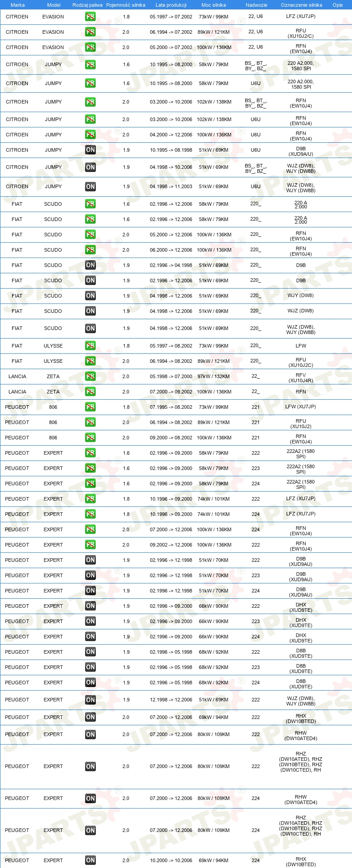Select production dates 10.1995 -> 08.1998
Image resolution: width=352 pixels, height=868 pixels.
(x=171, y=150)
